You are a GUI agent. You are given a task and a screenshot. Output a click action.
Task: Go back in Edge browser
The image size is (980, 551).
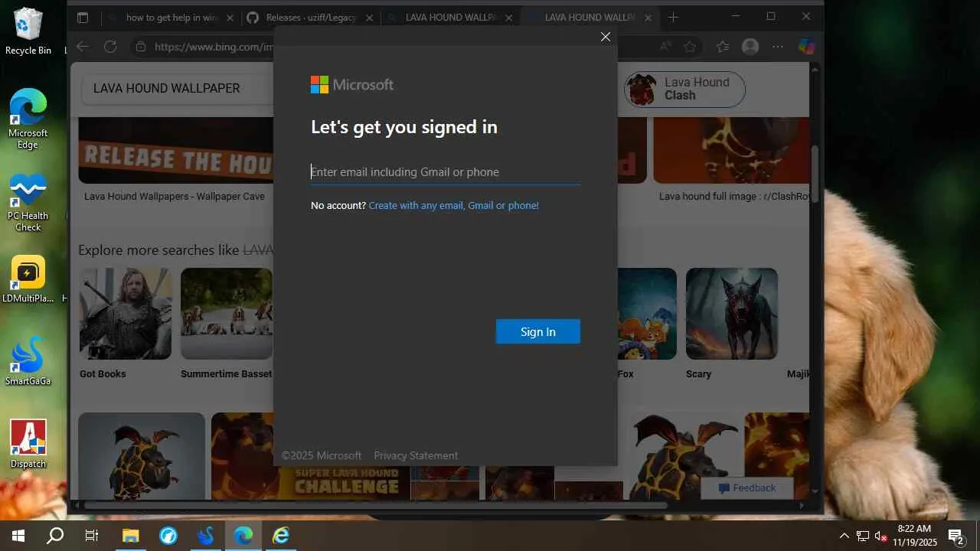tap(83, 47)
